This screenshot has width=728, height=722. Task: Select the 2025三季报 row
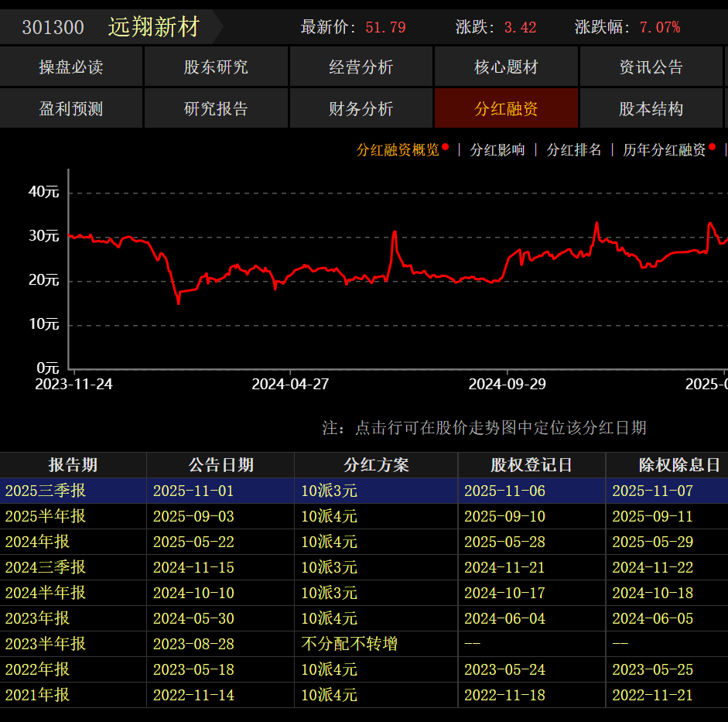coord(364,491)
